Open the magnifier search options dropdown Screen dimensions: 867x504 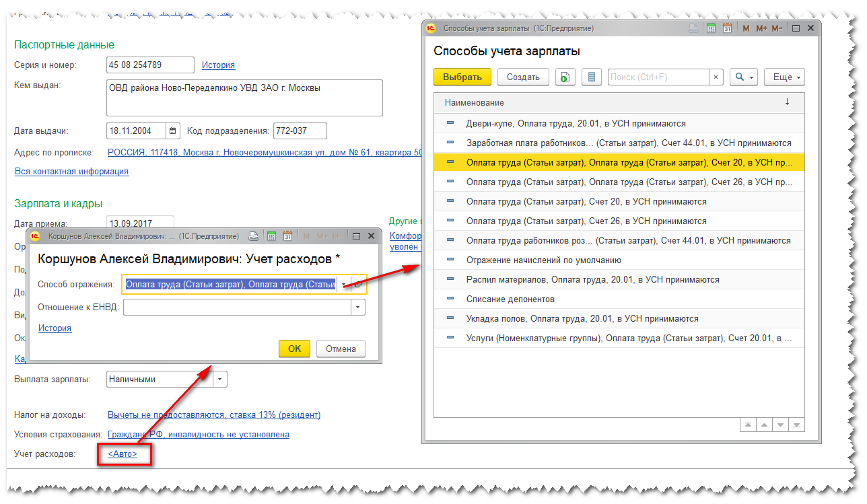[x=744, y=77]
